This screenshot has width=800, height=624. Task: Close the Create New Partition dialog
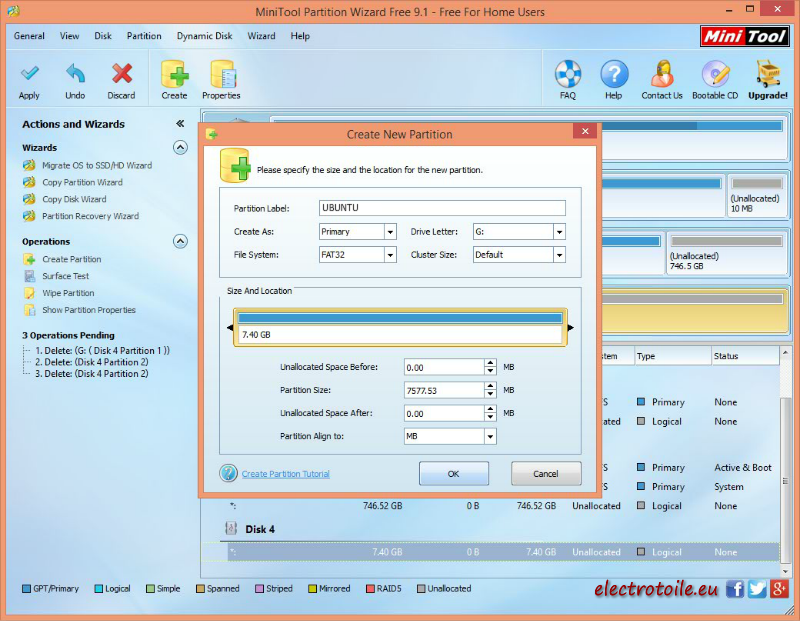[585, 131]
